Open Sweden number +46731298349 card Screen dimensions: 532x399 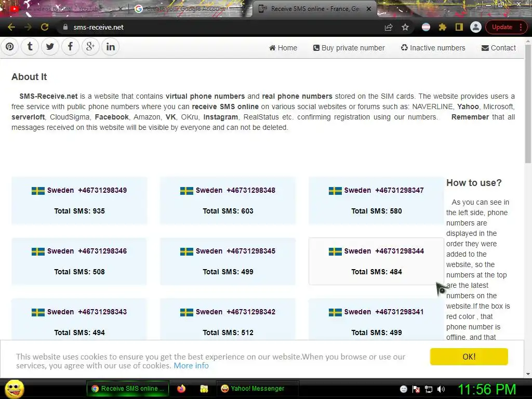pyautogui.click(x=79, y=201)
